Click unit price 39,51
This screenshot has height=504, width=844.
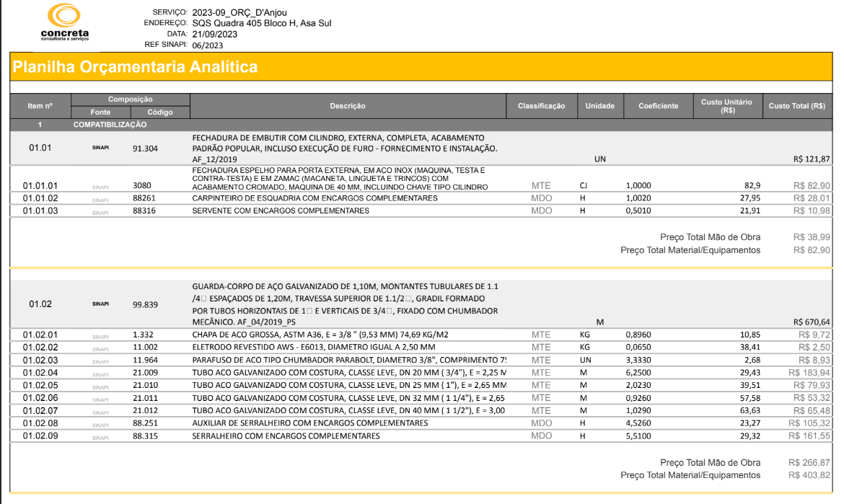750,385
